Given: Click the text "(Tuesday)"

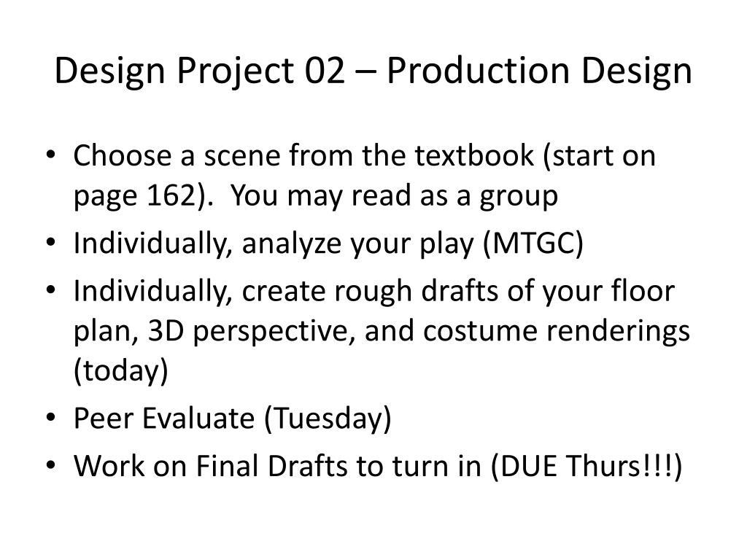Looking at the screenshot, I should (x=328, y=419).
